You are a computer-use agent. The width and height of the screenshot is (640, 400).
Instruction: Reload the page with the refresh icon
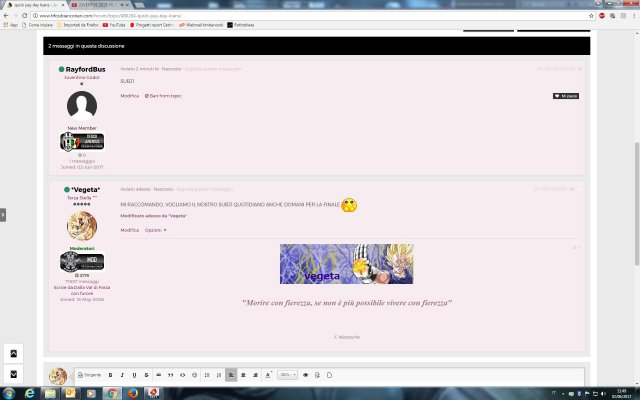(24, 16)
